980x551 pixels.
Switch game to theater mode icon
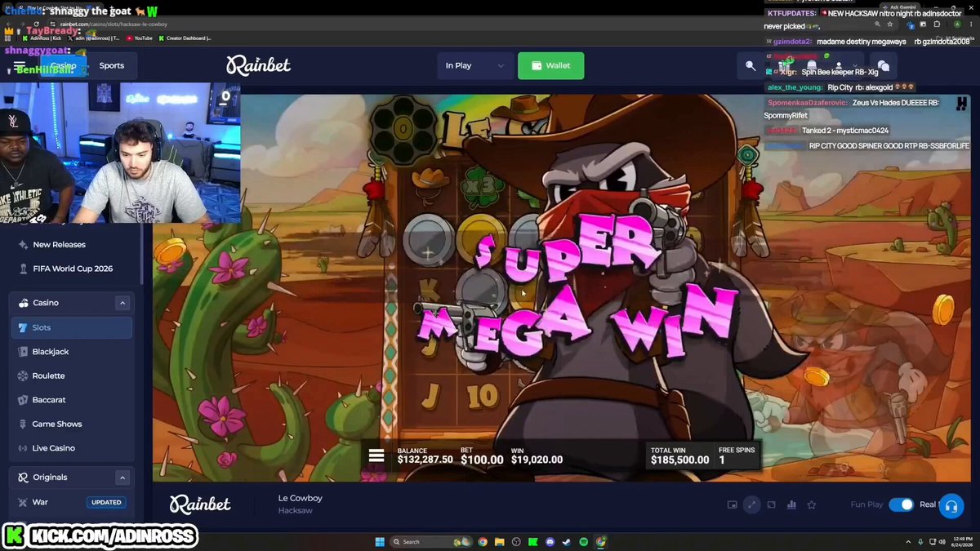click(x=772, y=504)
